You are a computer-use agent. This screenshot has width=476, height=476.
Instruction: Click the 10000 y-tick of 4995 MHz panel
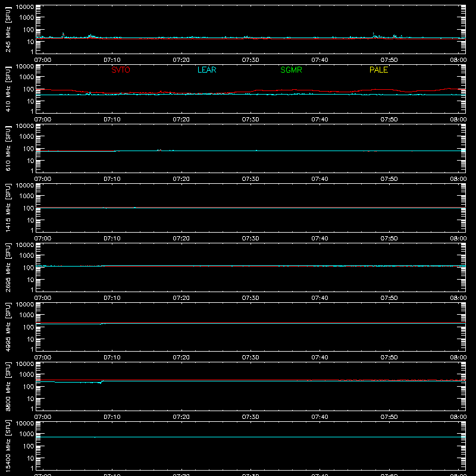25,305
